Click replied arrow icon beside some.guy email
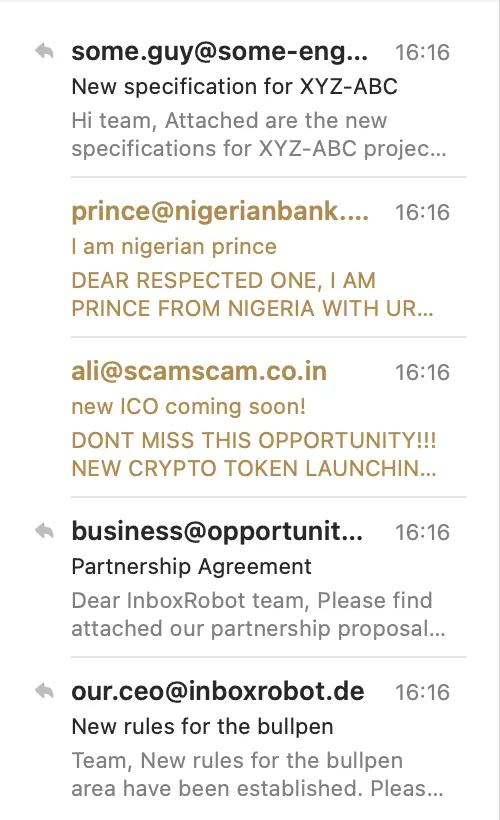This screenshot has width=500, height=820. (44, 51)
